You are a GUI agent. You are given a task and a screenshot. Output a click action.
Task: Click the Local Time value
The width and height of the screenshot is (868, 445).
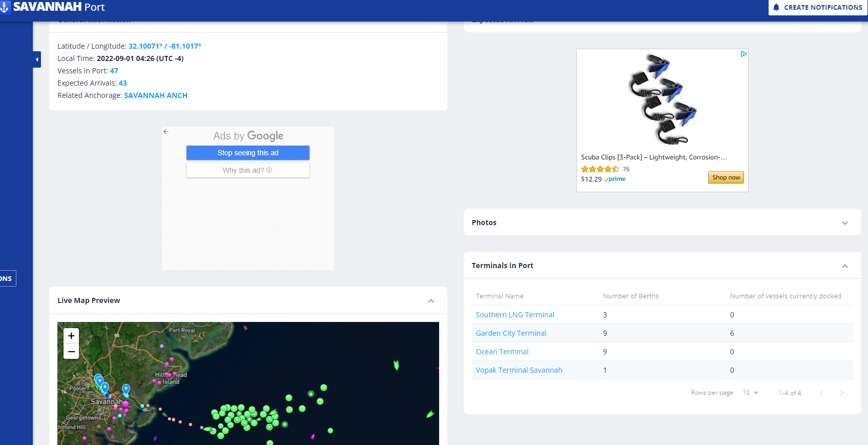[140, 58]
